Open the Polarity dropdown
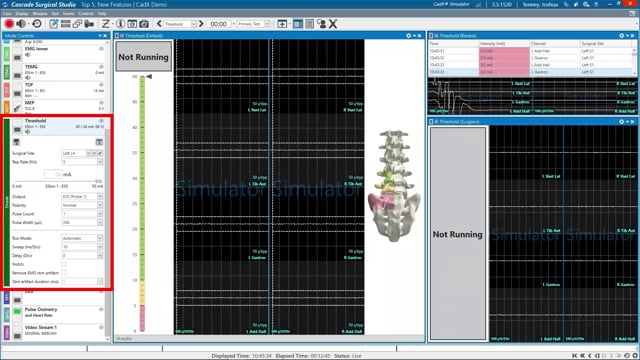640x360 pixels. 100,205
